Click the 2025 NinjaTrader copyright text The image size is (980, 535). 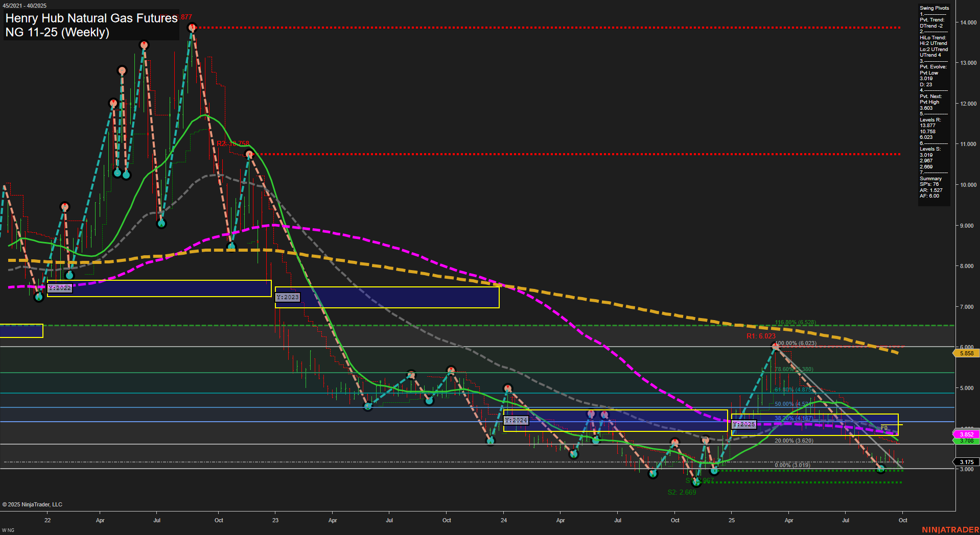[x=33, y=504]
